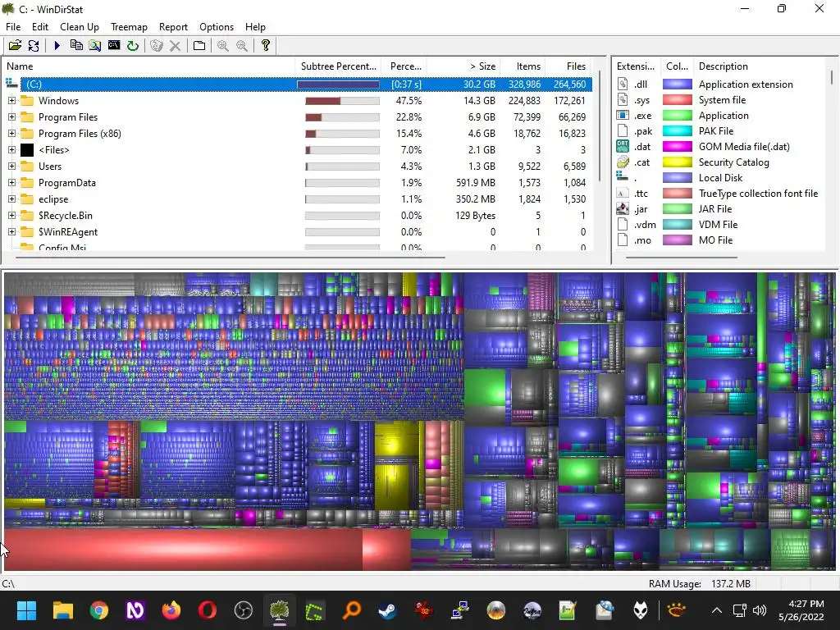Expand the $WinREAgent folder node

point(11,232)
